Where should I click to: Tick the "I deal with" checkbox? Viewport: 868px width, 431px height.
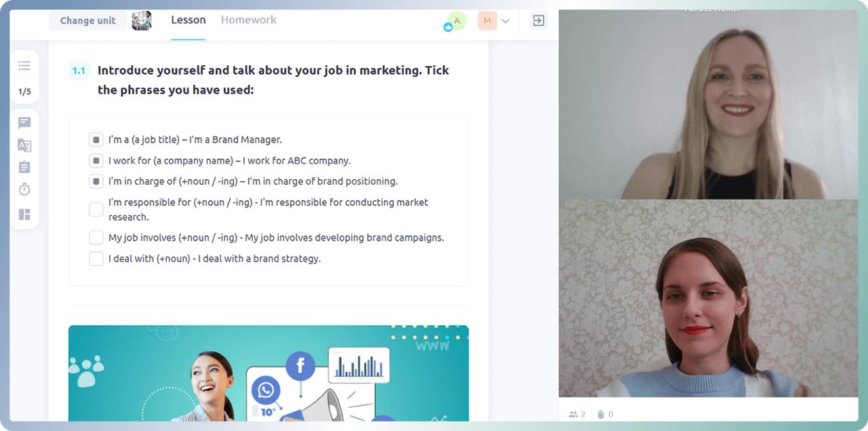point(96,259)
